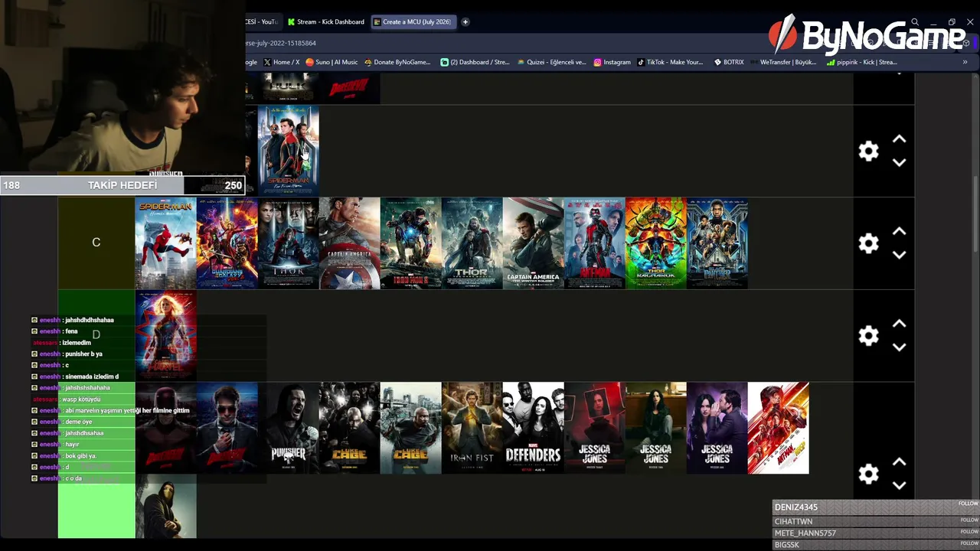Pick the Captain Marvel poster in D tier

166,336
